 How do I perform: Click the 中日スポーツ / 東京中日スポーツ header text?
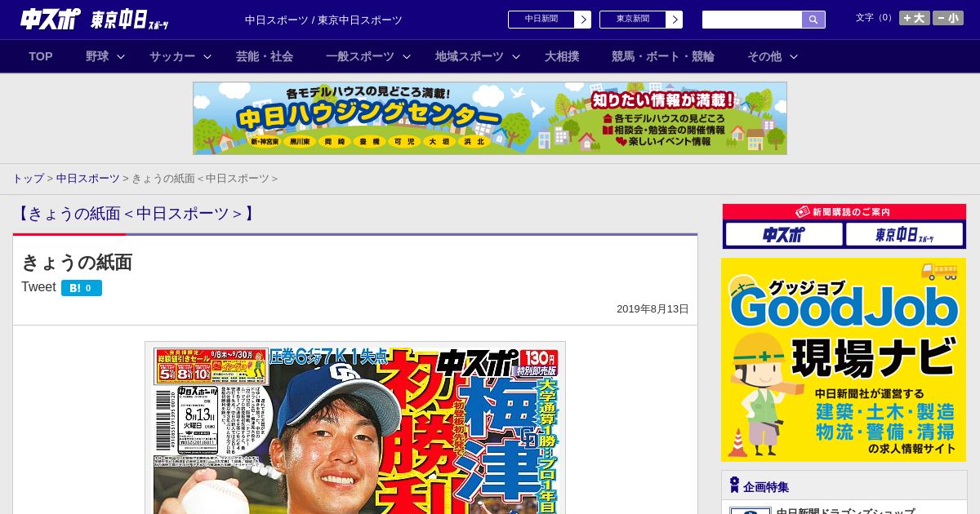pos(323,20)
